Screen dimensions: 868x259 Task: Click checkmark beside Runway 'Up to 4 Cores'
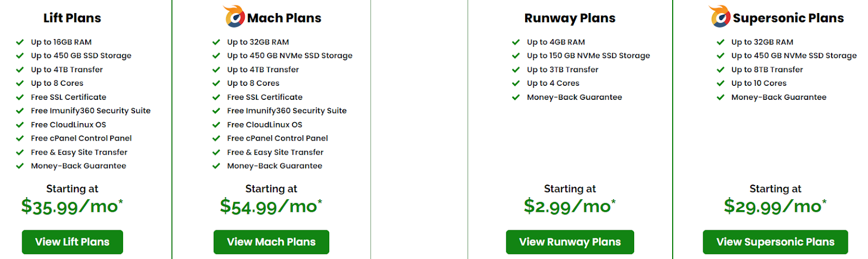click(x=516, y=83)
